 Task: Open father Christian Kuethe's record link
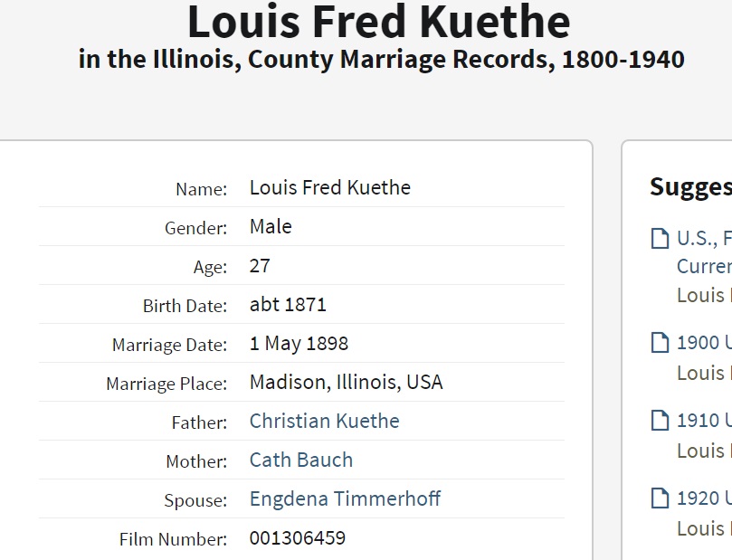pos(324,421)
